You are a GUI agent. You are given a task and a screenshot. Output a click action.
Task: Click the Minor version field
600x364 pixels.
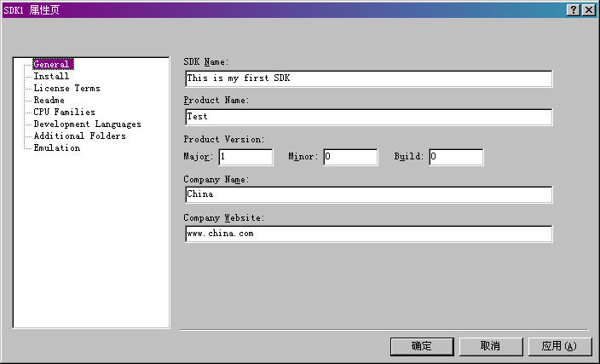(x=350, y=157)
